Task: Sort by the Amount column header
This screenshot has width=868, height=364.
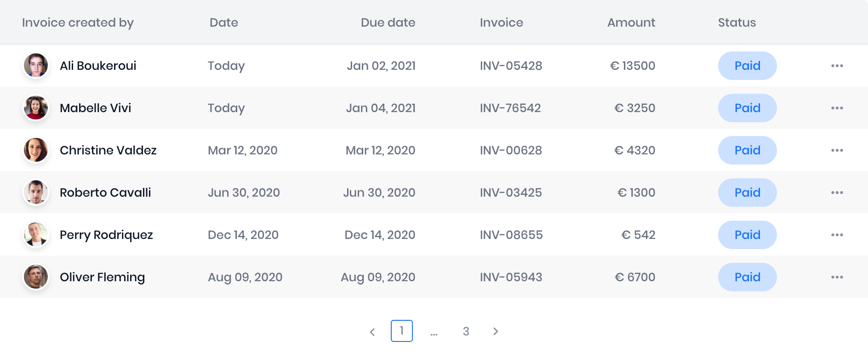Action: click(x=631, y=23)
